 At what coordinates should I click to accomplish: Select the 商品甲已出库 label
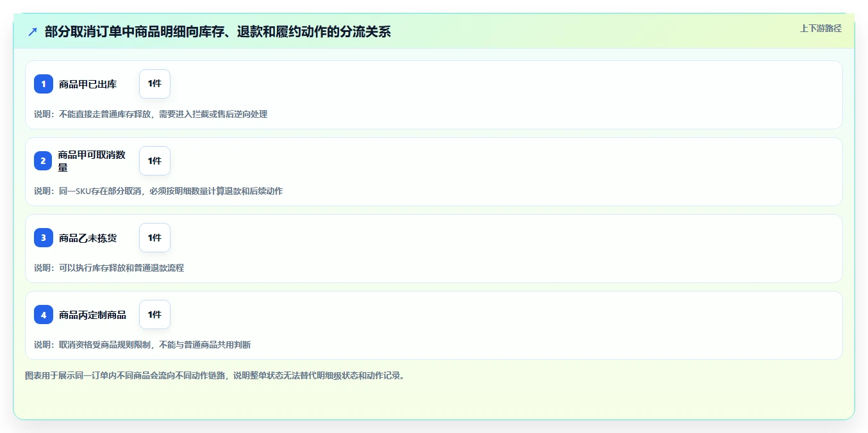[x=88, y=84]
